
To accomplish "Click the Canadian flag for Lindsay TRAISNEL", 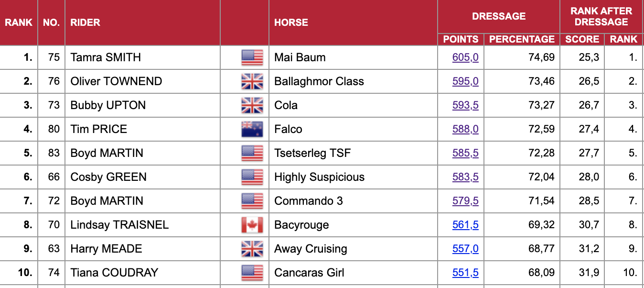I will (x=252, y=225).
